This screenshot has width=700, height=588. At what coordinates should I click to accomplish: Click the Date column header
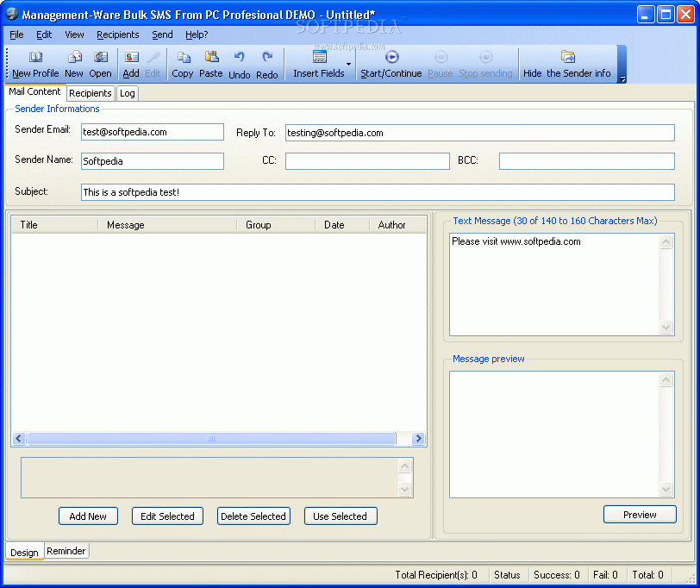point(342,224)
